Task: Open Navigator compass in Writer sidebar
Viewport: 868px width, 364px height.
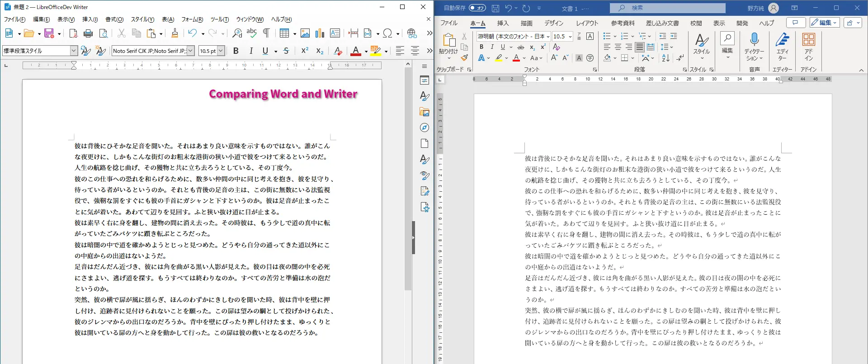Action: tap(425, 128)
